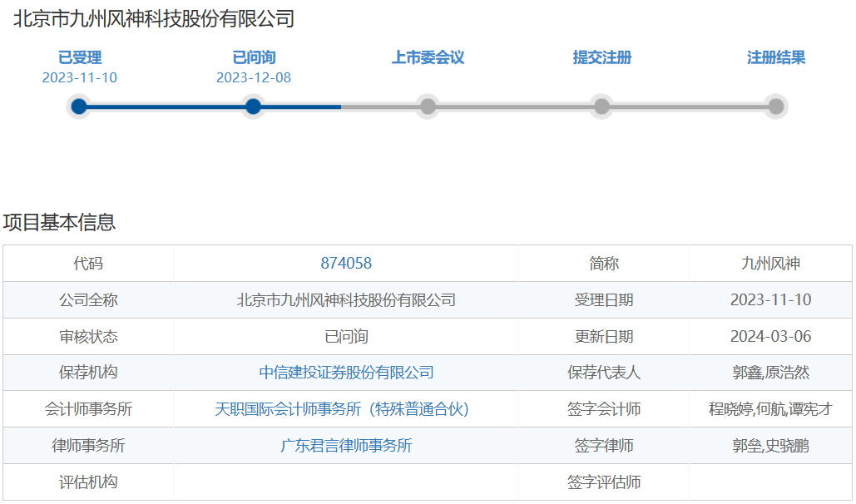This screenshot has width=856, height=504.
Task: Open accounting firm 天职国际会计师事务所 link
Action: tap(342, 409)
